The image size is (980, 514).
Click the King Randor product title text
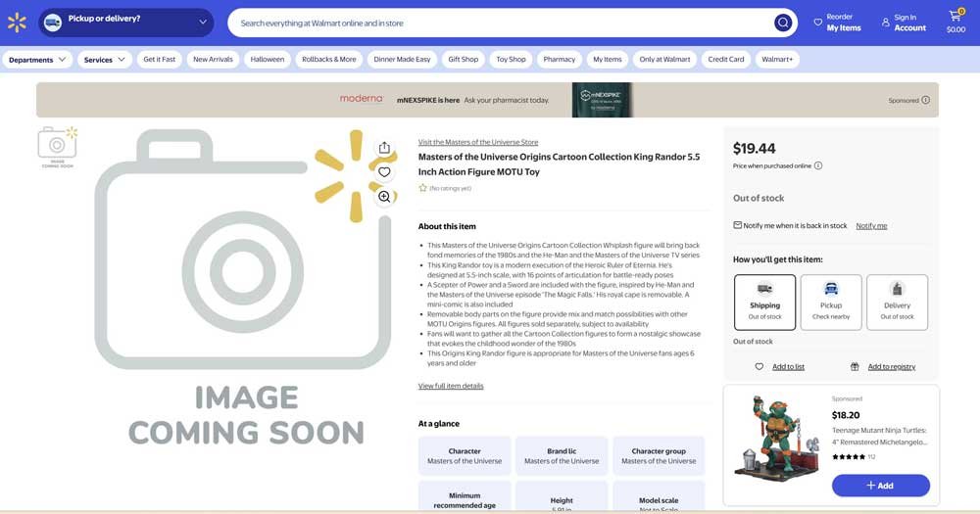(x=559, y=164)
